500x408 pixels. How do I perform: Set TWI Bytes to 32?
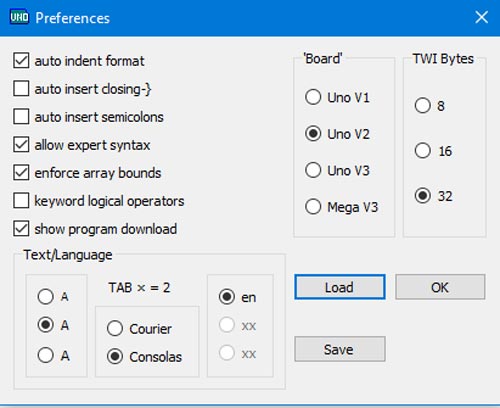click(x=423, y=196)
